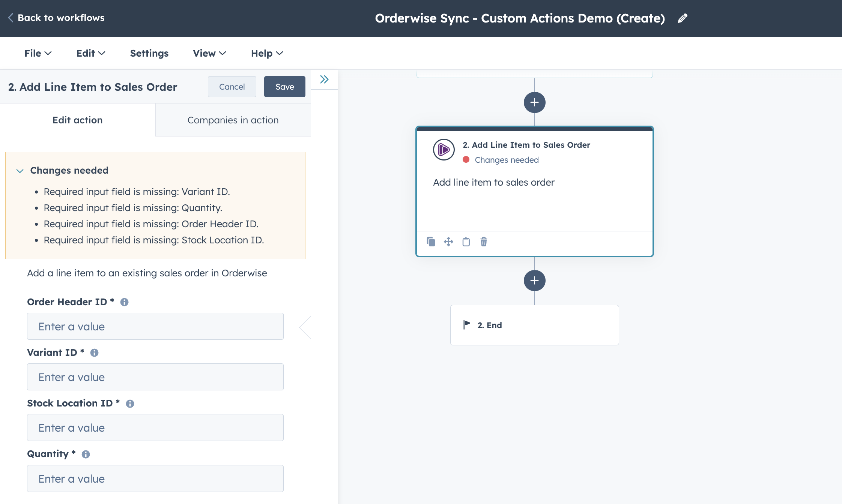The image size is (842, 504).
Task: Select the 2. End step card
Action: pos(534,325)
